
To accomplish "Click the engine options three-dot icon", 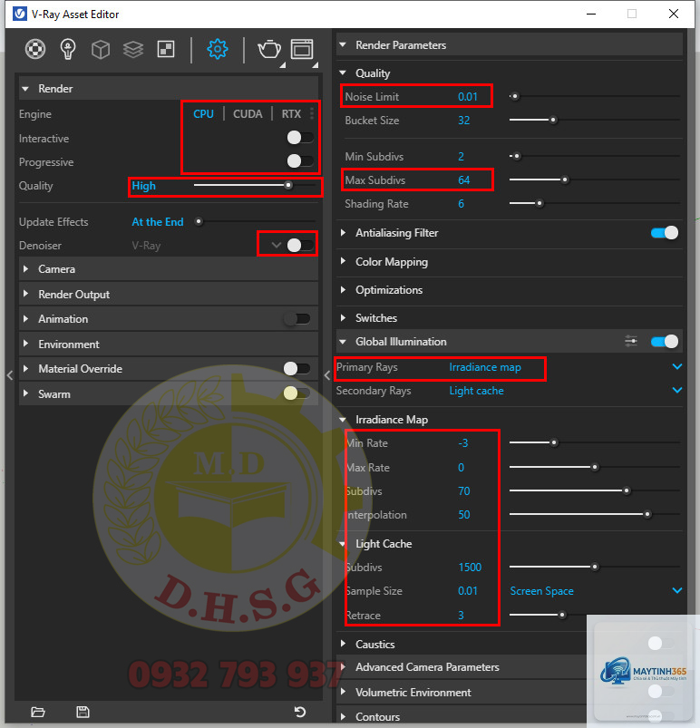I will 312,113.
